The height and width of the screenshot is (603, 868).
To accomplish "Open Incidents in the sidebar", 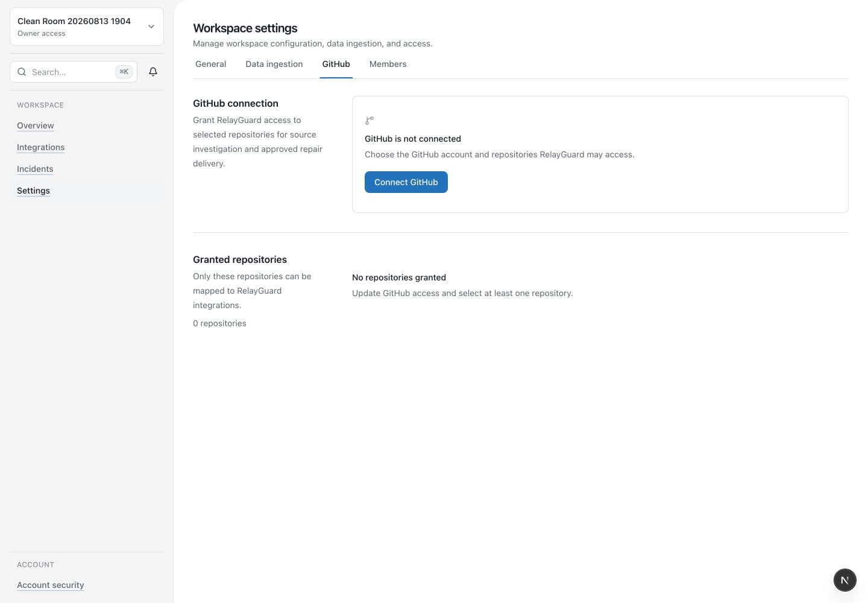I will pos(35,169).
